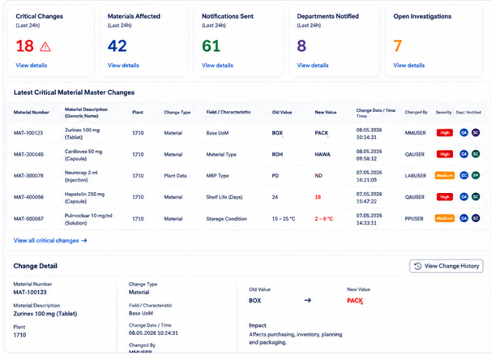492x360 pixels.
Task: Select material number MAT-300078 in table
Action: [29, 176]
